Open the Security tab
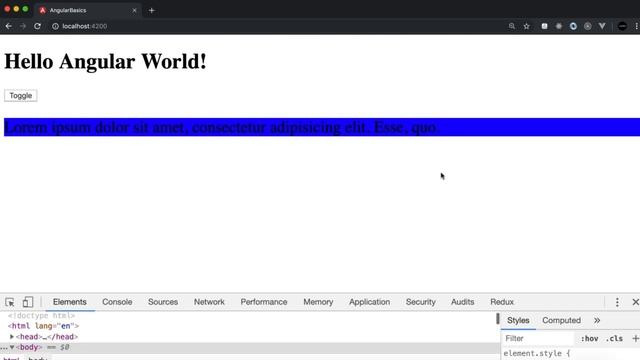The height and width of the screenshot is (360, 640). coord(420,302)
